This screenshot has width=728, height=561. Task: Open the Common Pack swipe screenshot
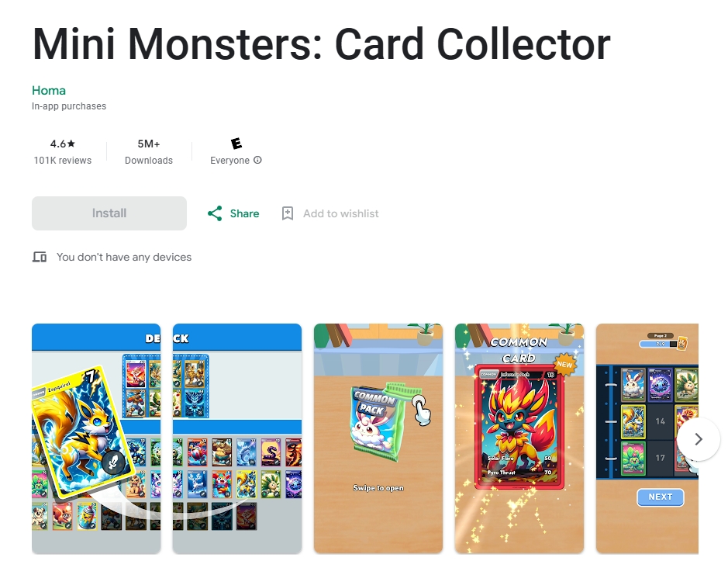pos(378,438)
